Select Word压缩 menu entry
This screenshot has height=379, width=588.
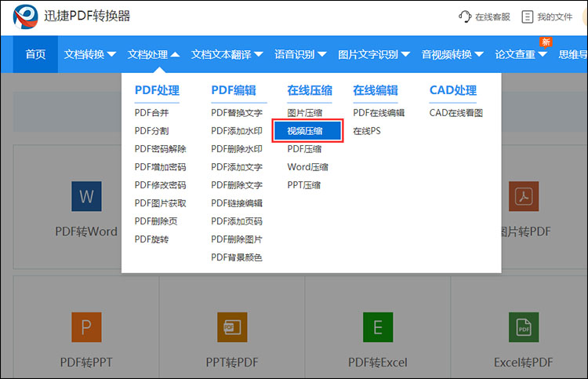308,167
